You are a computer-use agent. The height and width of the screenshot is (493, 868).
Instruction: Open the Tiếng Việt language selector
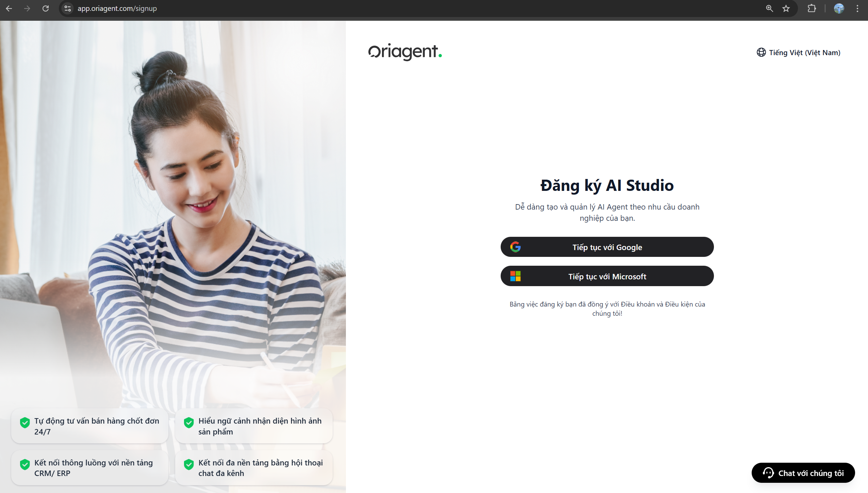[804, 52]
